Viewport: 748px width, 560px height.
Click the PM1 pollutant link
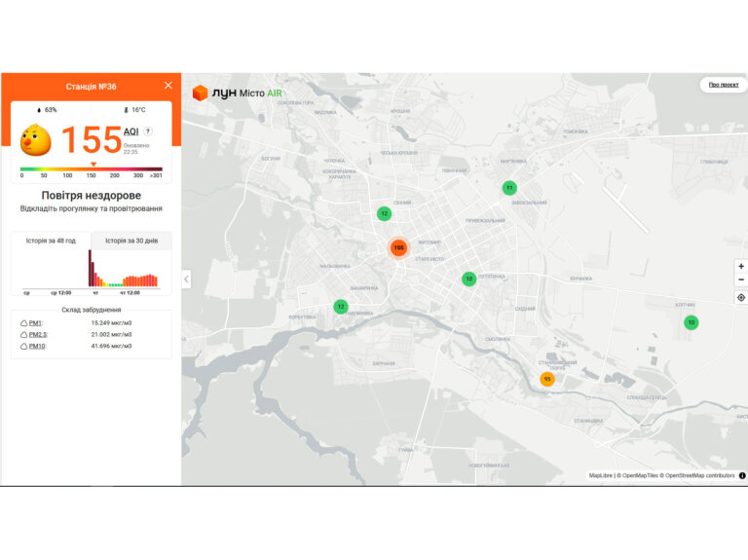[x=35, y=323]
